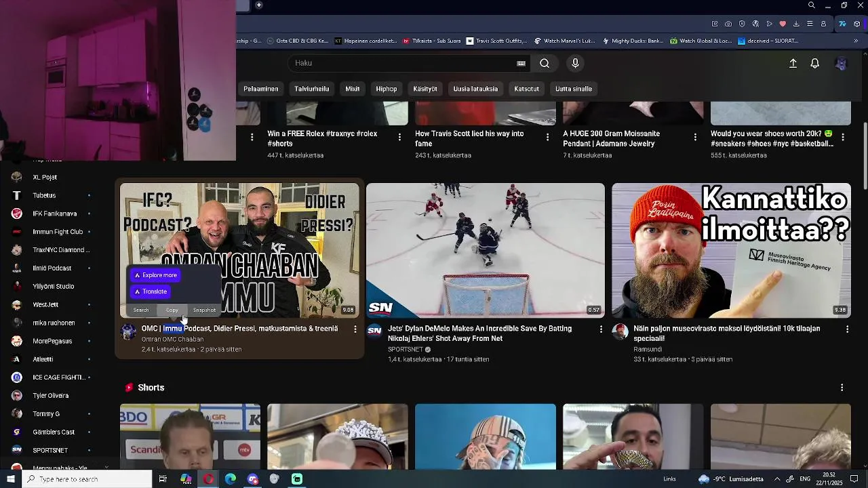This screenshot has width=868, height=488.
Task: Open IFK Fanikanava subscription in sidebar
Action: click(x=54, y=213)
